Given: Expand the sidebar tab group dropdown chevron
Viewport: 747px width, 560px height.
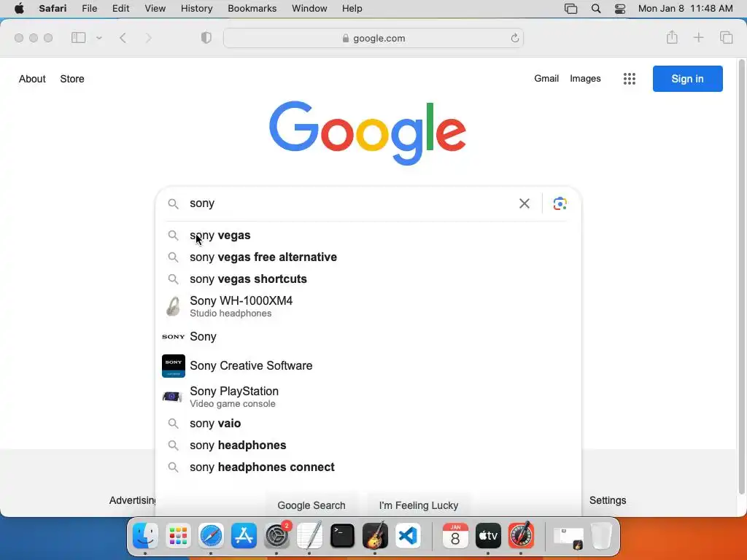Looking at the screenshot, I should coord(98,38).
